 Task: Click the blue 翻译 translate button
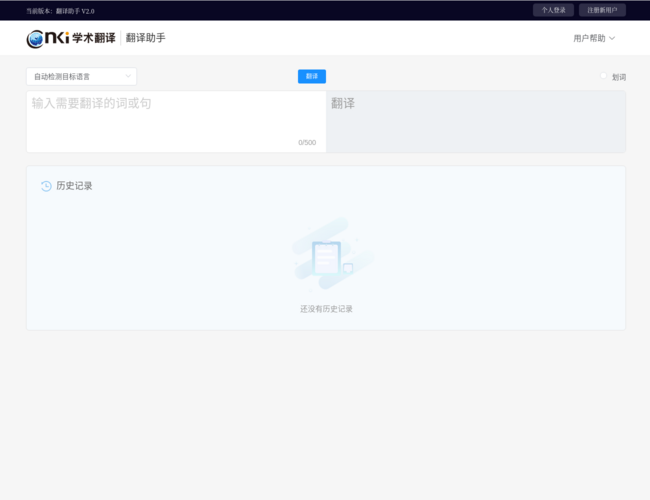[312, 76]
